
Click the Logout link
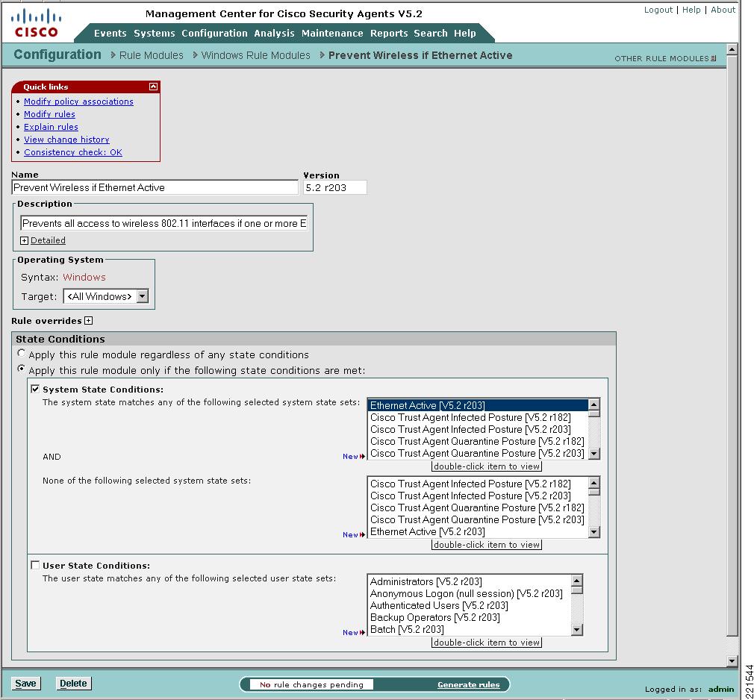tap(658, 10)
